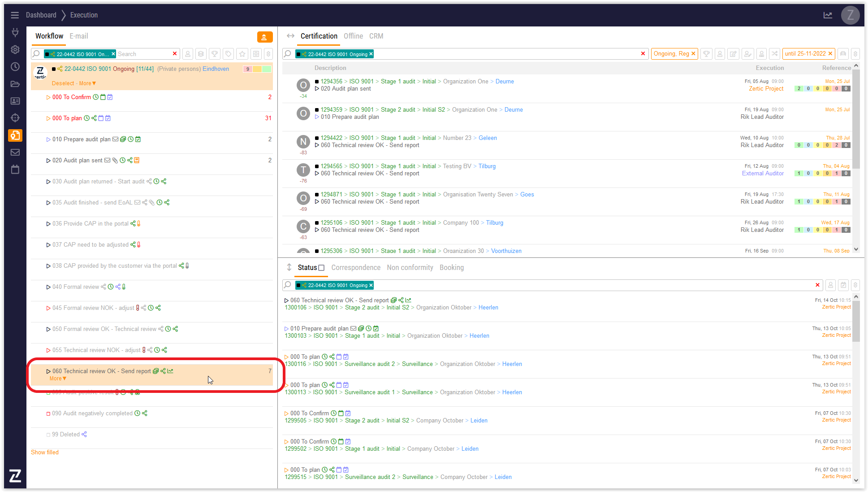868x492 pixels.
Task: Toggle the checkbox next to Status tab
Action: coord(321,268)
